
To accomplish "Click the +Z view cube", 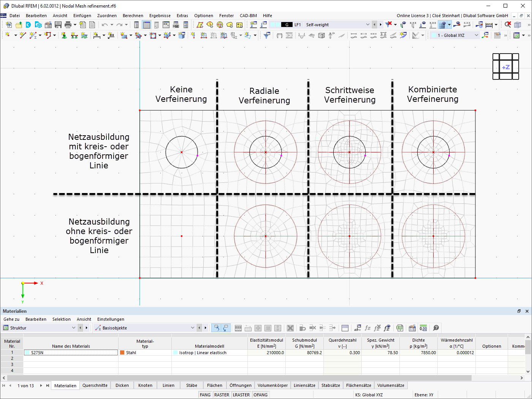I will coord(506,67).
